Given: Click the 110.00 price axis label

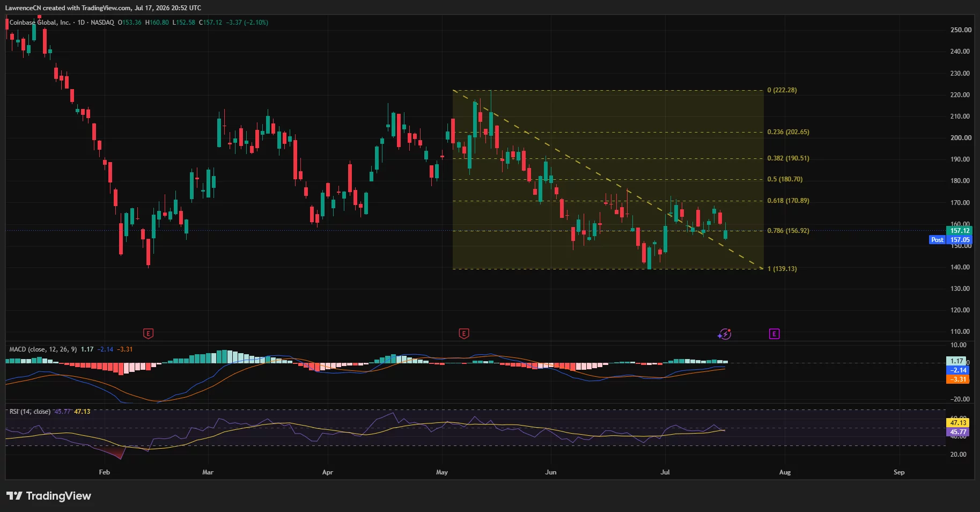Looking at the screenshot, I should coord(960,332).
